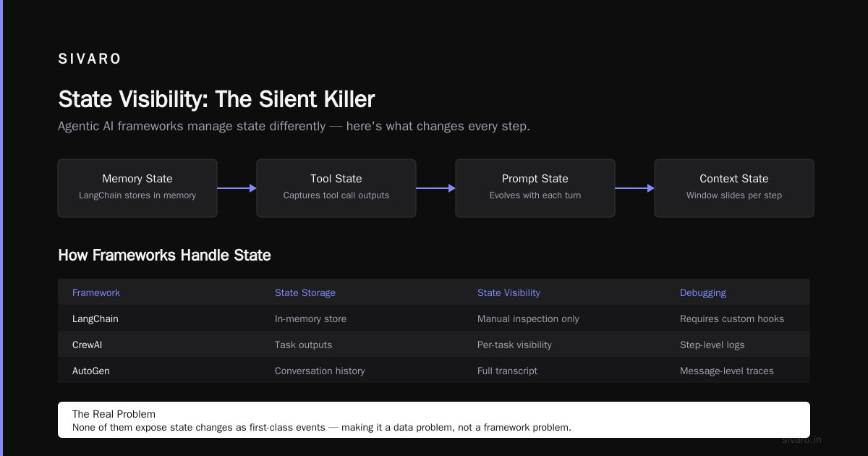The image size is (868, 456).
Task: Select the LangChain table row
Action: click(434, 318)
